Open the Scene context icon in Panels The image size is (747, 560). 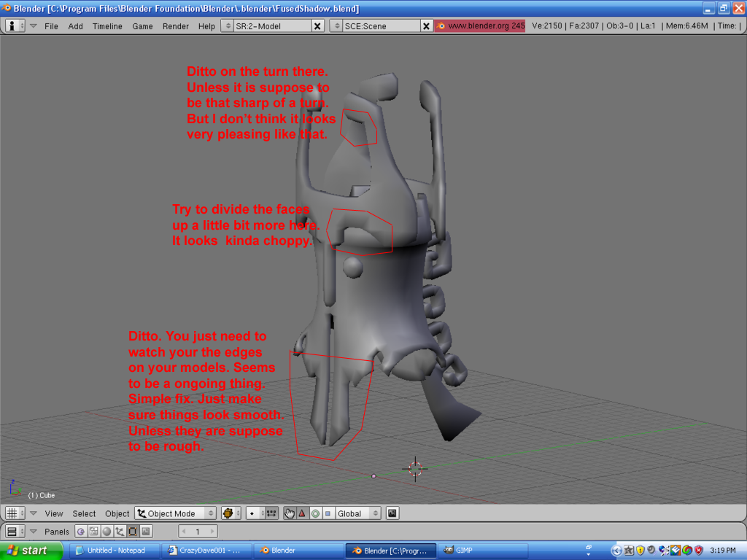146,532
